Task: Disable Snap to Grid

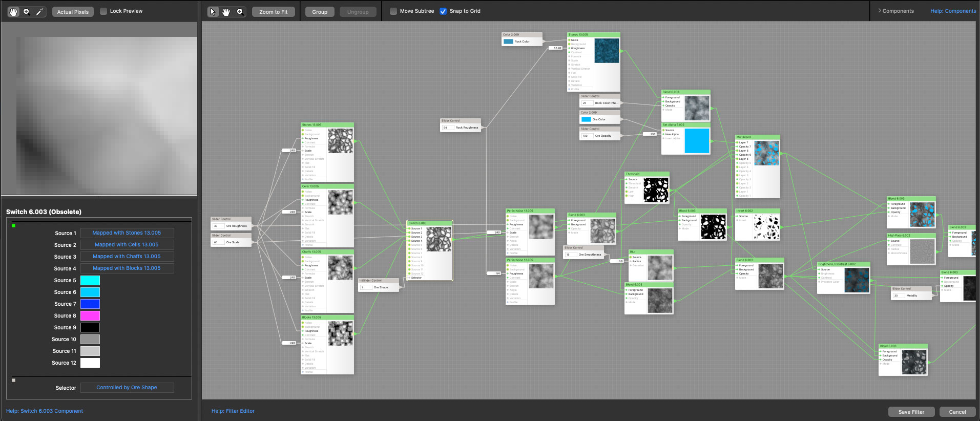Action: pos(443,11)
